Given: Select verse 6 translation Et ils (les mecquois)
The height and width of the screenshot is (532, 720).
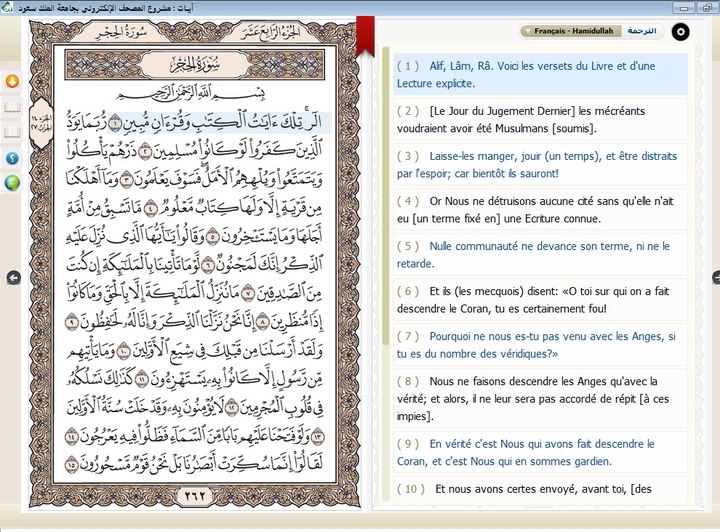Looking at the screenshot, I should (540, 299).
